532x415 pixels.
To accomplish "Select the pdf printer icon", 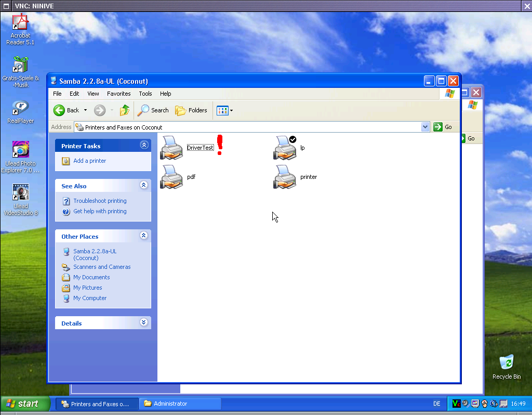I will click(172, 177).
